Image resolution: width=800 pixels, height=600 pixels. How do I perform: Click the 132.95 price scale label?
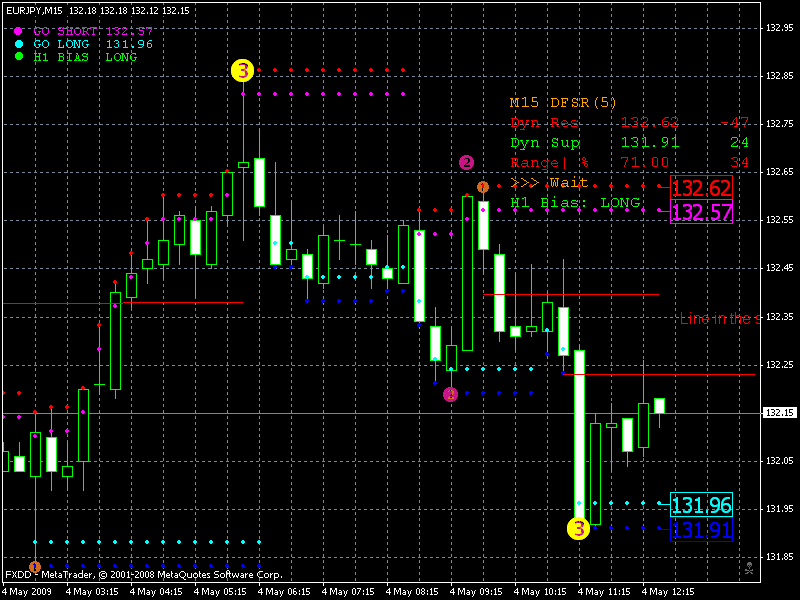coord(780,28)
